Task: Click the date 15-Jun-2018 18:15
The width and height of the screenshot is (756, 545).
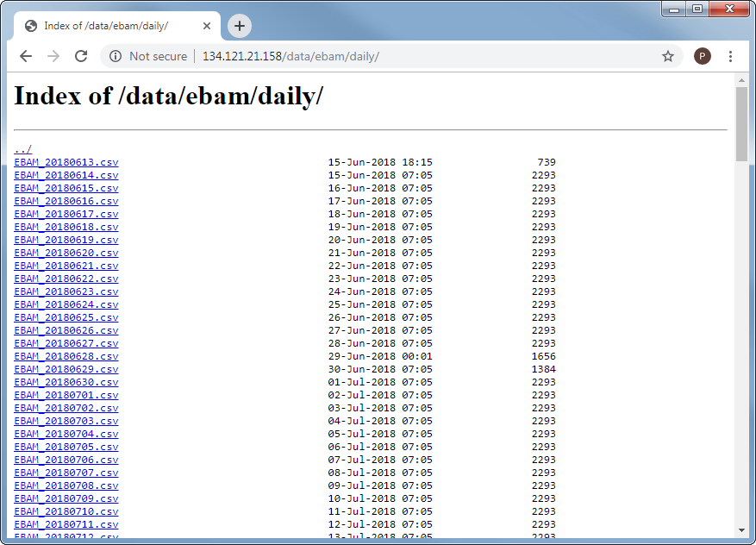Action: (x=380, y=162)
